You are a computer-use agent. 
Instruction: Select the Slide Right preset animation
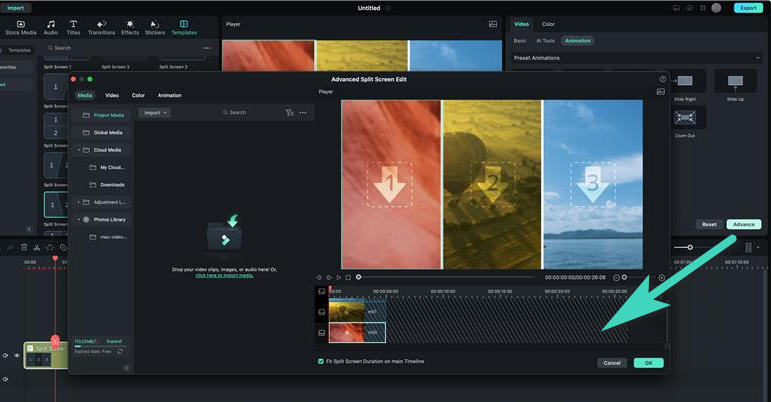click(685, 81)
